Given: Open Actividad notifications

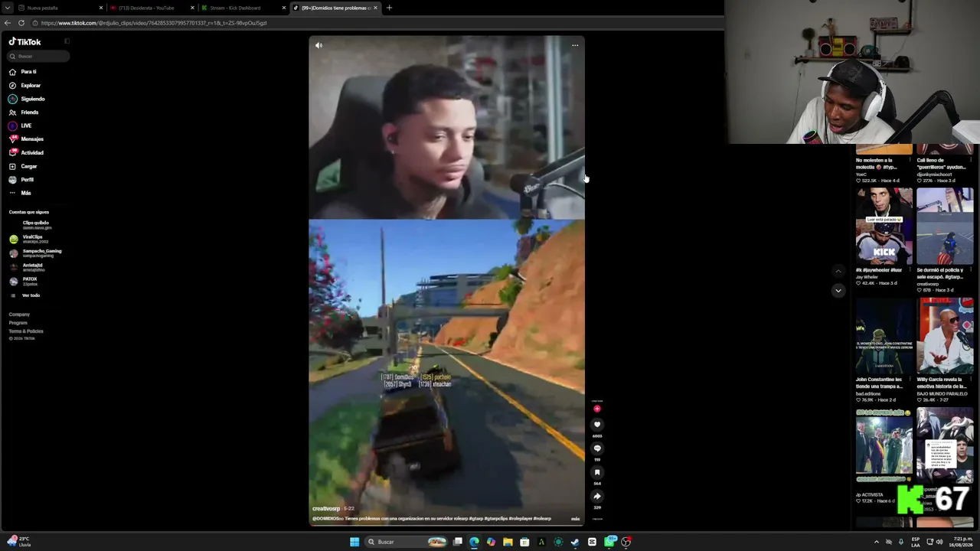Looking at the screenshot, I should click(26, 153).
